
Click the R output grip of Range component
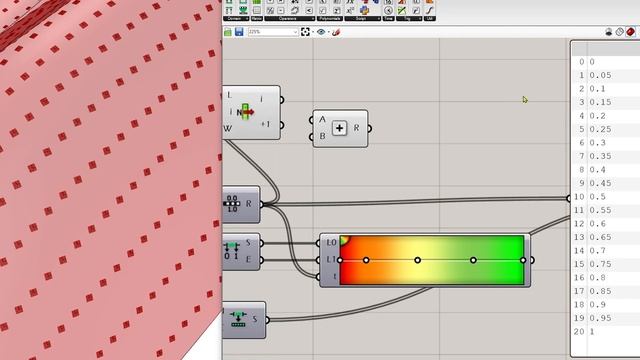[262, 204]
